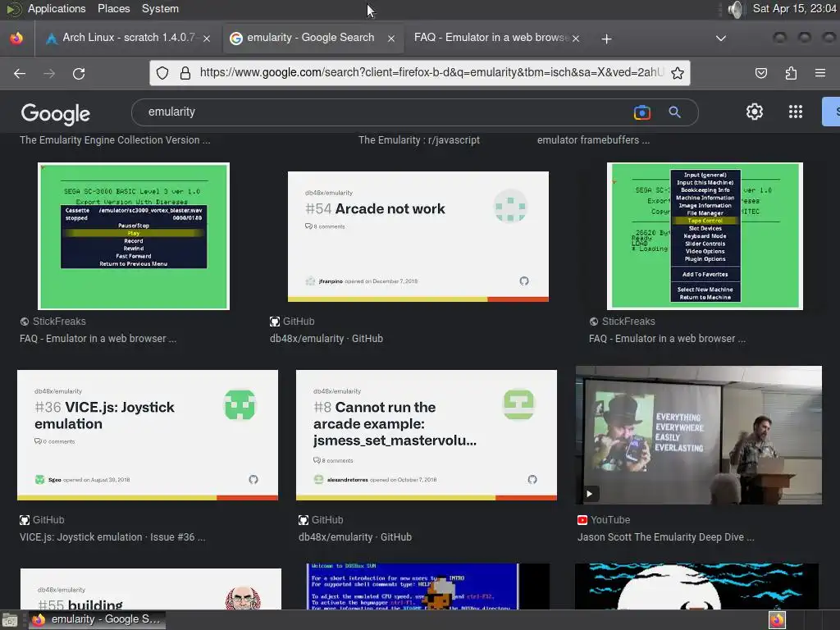Close the FAQ Emulator tab
The width and height of the screenshot is (840, 630).
pos(575,39)
